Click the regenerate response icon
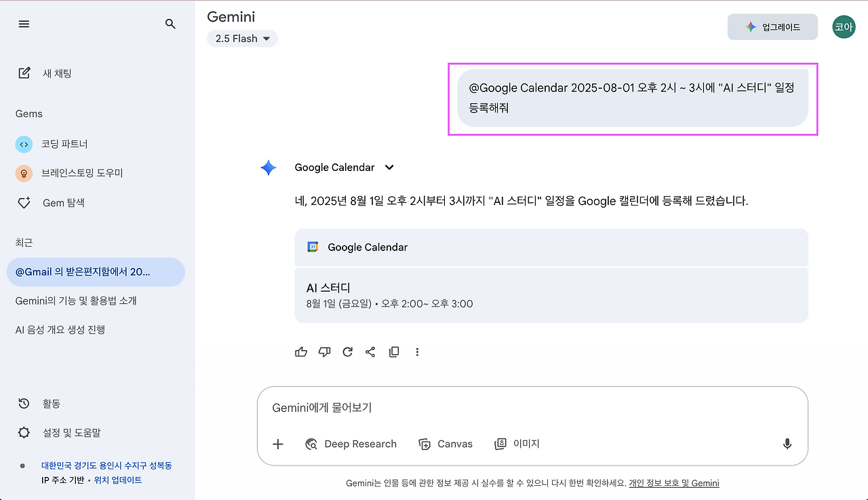 [347, 351]
